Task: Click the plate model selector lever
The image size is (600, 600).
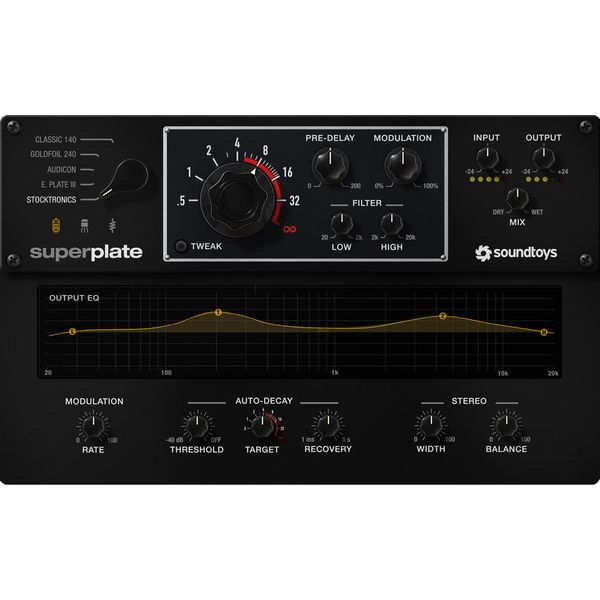Action: tap(125, 179)
